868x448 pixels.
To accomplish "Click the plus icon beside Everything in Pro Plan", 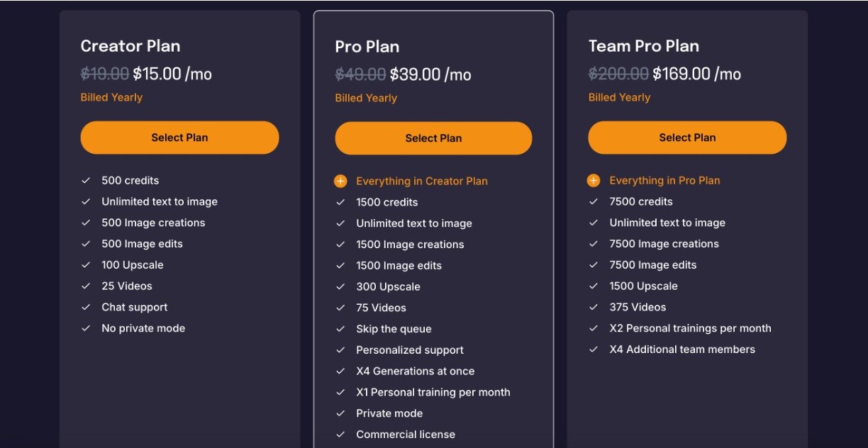I will [x=594, y=181].
